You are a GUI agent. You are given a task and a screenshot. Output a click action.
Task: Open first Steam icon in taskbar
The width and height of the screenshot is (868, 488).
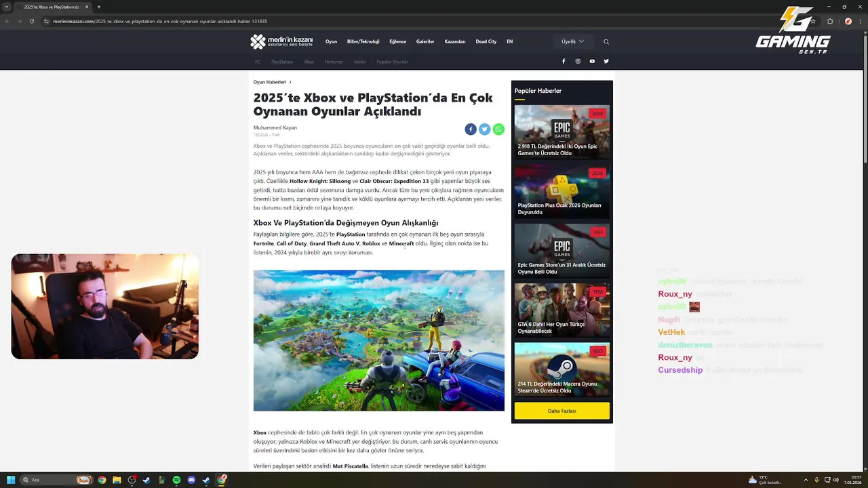tap(146, 480)
